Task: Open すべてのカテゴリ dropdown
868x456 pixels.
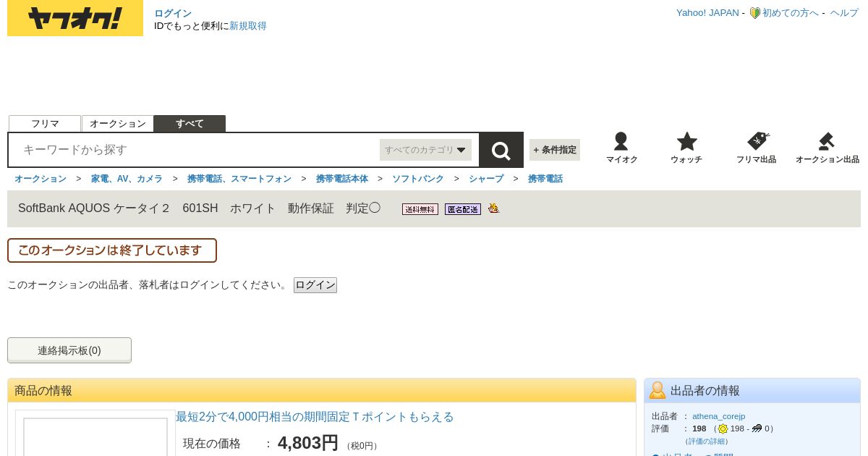Action: (x=425, y=150)
